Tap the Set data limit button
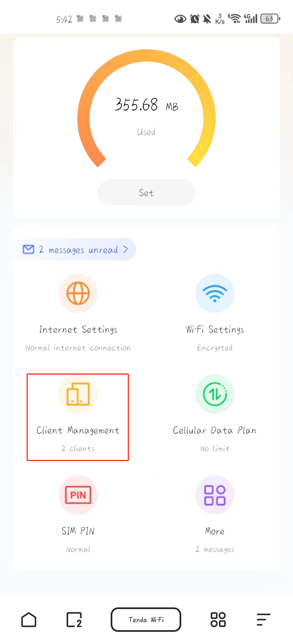Viewport: 293px width, 644px height. click(x=146, y=193)
